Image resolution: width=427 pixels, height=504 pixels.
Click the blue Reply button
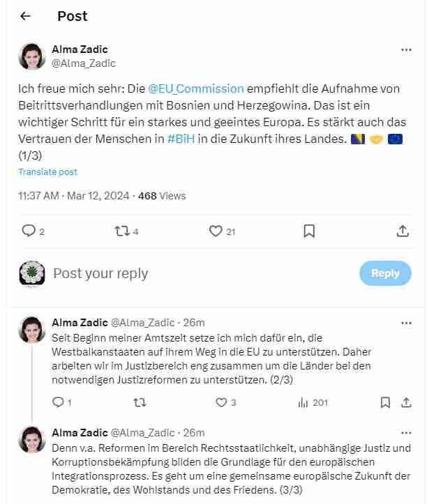click(385, 273)
